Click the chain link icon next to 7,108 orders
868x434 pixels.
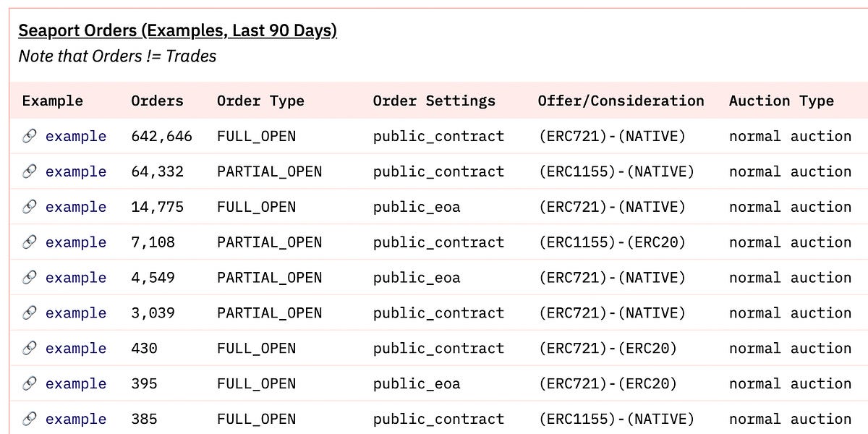click(x=29, y=242)
